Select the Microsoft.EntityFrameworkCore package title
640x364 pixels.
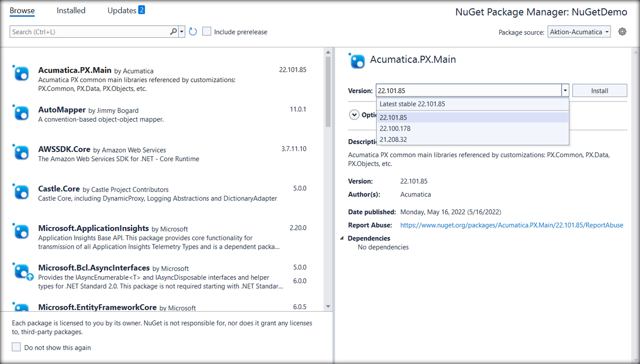click(x=97, y=307)
